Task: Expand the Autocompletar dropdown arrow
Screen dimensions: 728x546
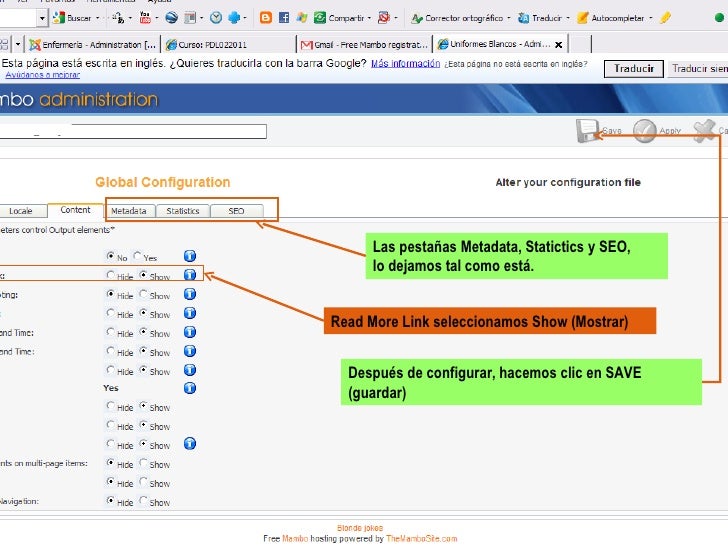Action: point(650,18)
